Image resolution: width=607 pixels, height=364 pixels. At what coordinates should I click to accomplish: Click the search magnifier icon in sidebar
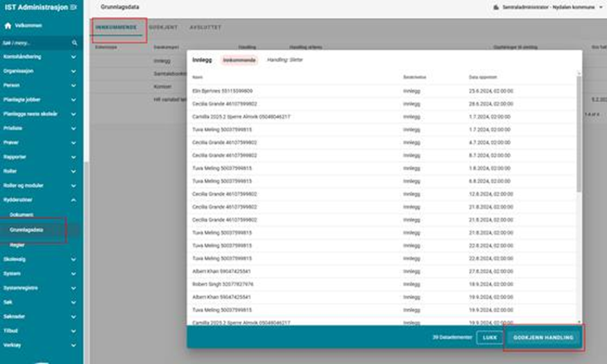tap(74, 43)
